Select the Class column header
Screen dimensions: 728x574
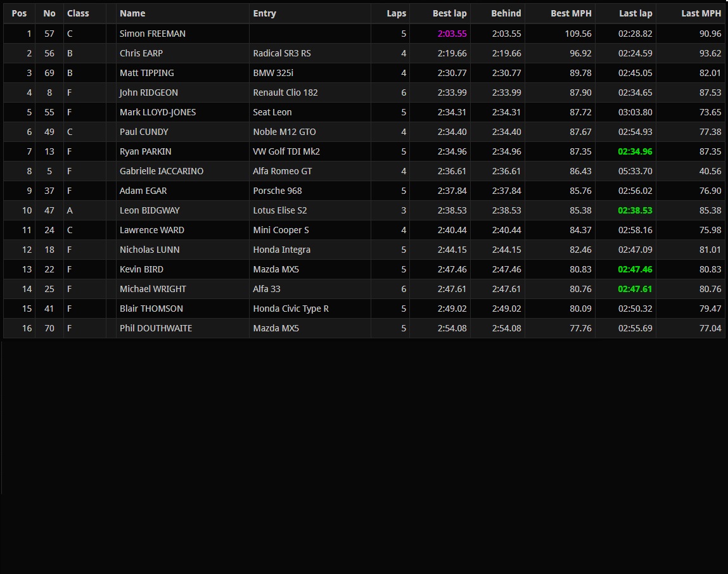coord(78,13)
